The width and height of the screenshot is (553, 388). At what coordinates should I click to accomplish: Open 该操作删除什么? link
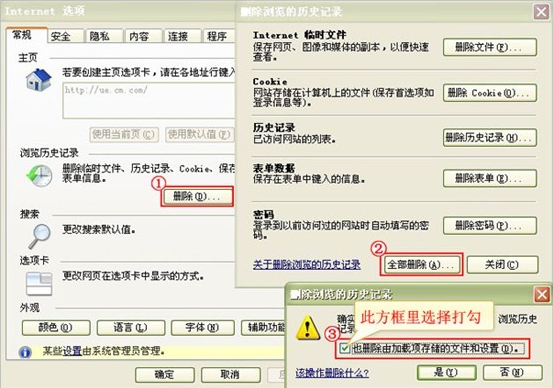pos(332,373)
